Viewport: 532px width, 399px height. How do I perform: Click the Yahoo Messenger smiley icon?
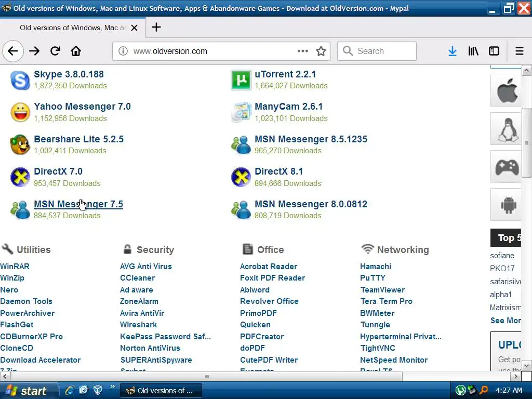point(20,112)
